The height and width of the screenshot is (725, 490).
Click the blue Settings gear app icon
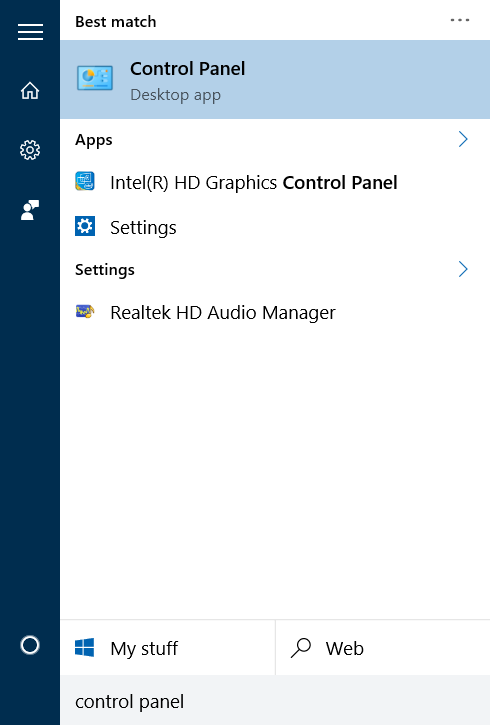point(85,226)
